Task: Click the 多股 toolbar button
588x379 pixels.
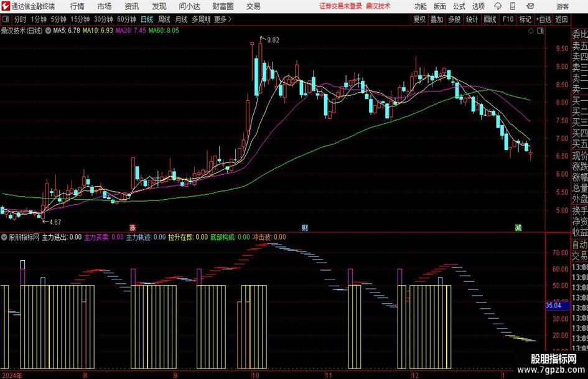Action: 454,19
